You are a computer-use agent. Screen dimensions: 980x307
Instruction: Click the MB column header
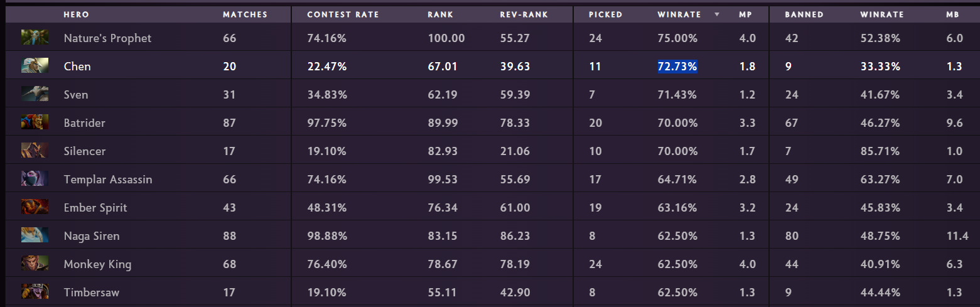pyautogui.click(x=953, y=14)
